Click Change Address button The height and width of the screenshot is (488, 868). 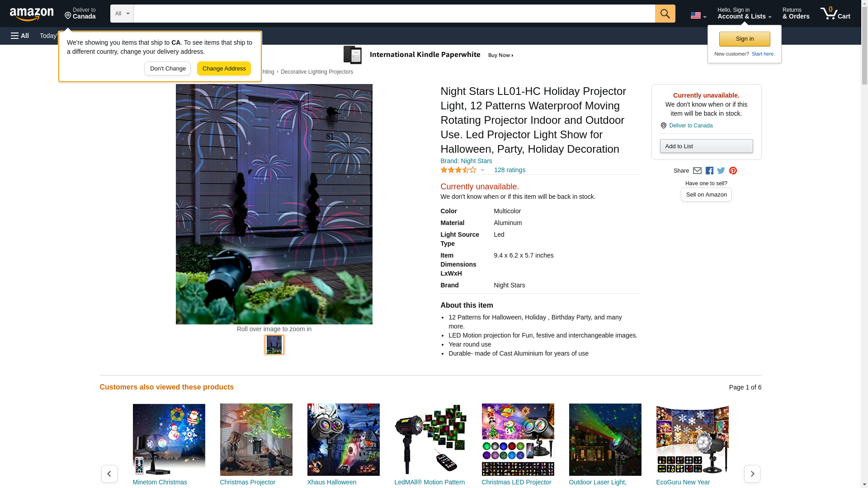(224, 69)
